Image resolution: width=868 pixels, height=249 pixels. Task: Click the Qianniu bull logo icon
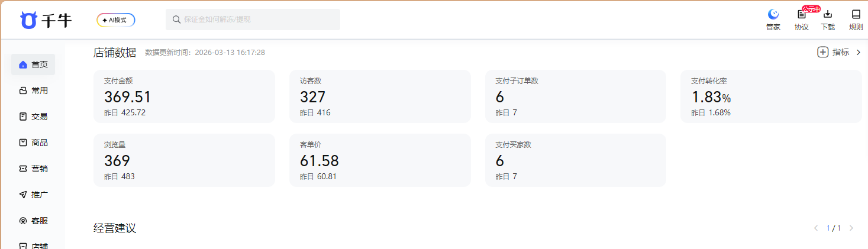click(x=28, y=20)
